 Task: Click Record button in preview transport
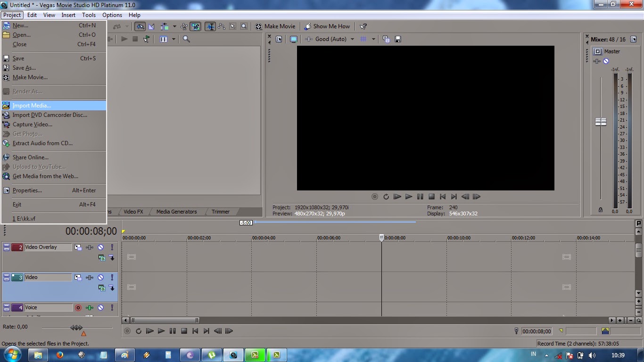pos(375,197)
